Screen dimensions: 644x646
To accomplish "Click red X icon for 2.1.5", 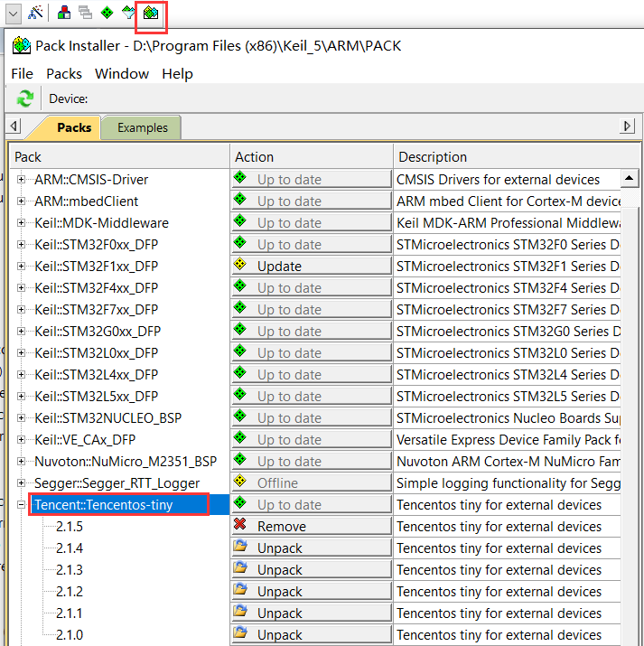I will tap(239, 524).
